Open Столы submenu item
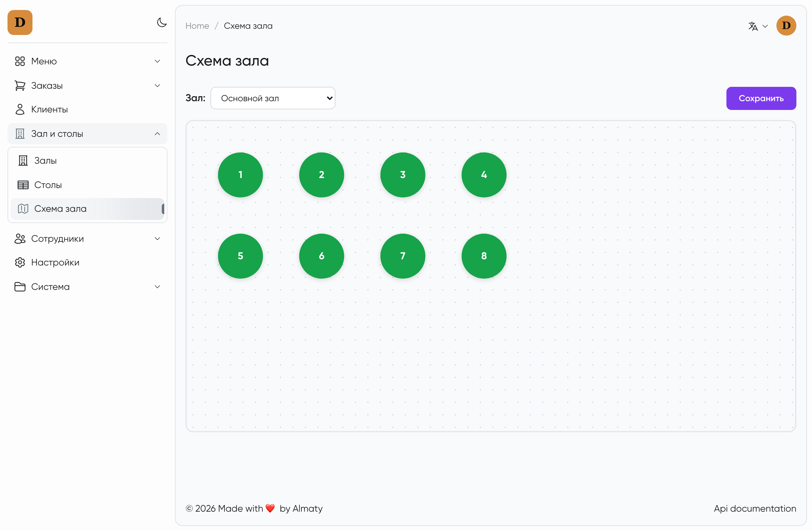Screen dimensions: 812x531 (87, 185)
